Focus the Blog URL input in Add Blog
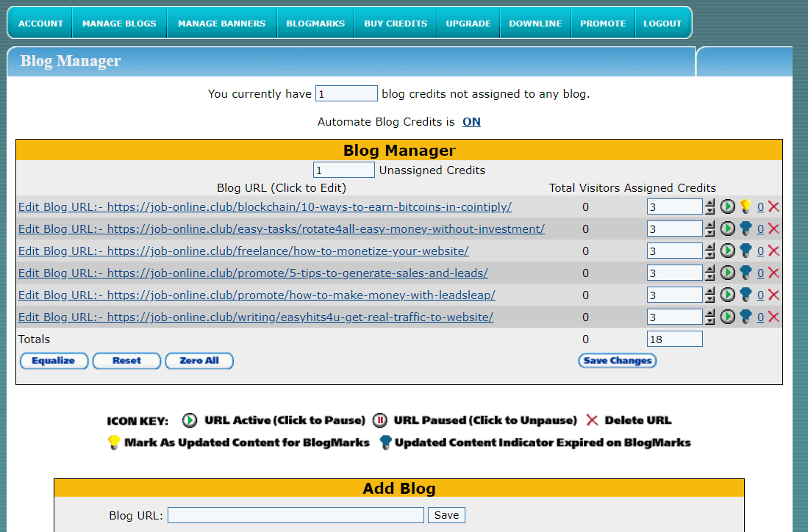 click(x=296, y=515)
